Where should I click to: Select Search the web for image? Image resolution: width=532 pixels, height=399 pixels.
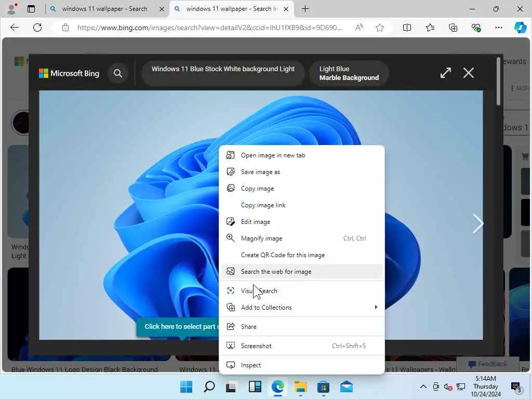[302, 271]
